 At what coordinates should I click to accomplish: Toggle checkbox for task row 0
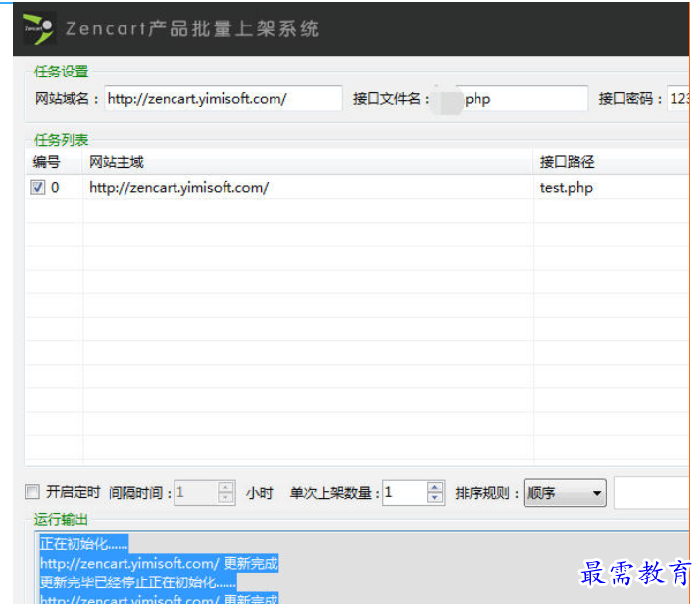coord(38,187)
